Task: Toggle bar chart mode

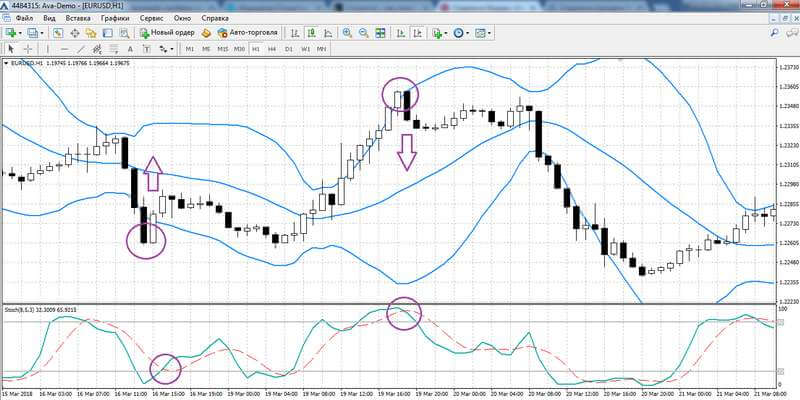Action: pyautogui.click(x=294, y=33)
